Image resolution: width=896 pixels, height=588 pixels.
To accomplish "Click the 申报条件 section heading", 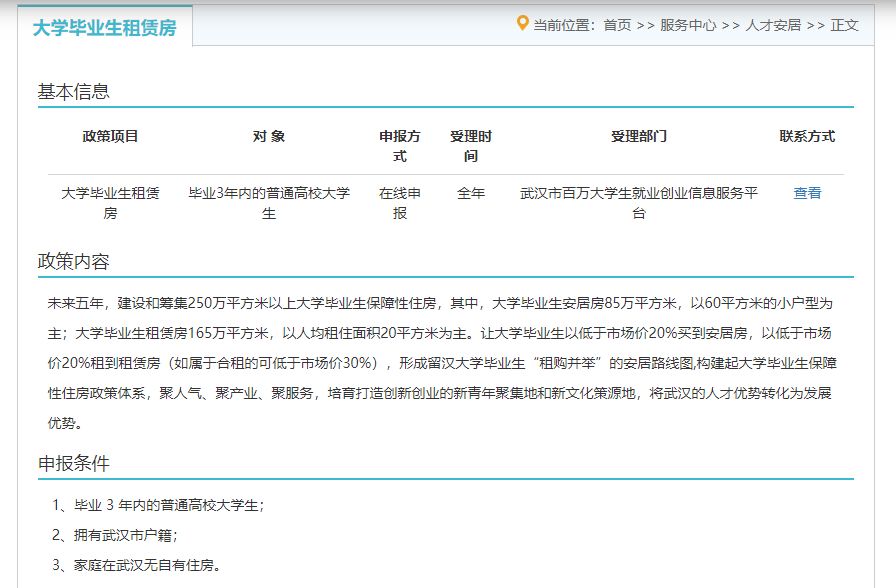I will 73,463.
